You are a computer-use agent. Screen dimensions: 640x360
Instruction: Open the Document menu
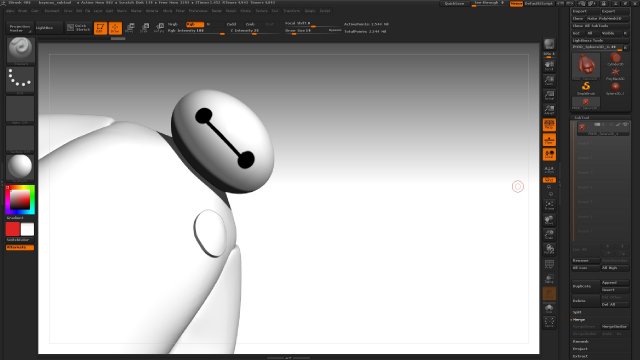[52, 11]
